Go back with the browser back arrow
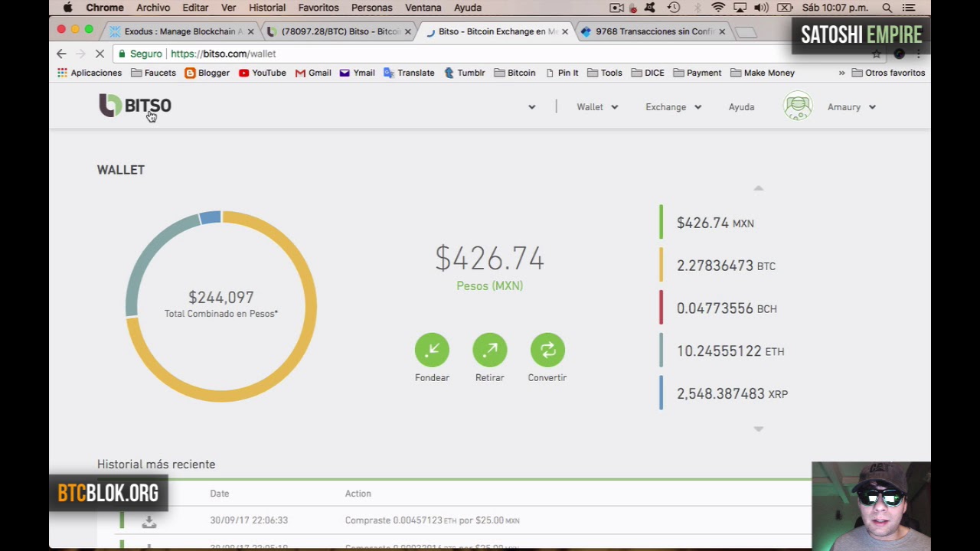This screenshot has height=551, width=980. point(61,54)
